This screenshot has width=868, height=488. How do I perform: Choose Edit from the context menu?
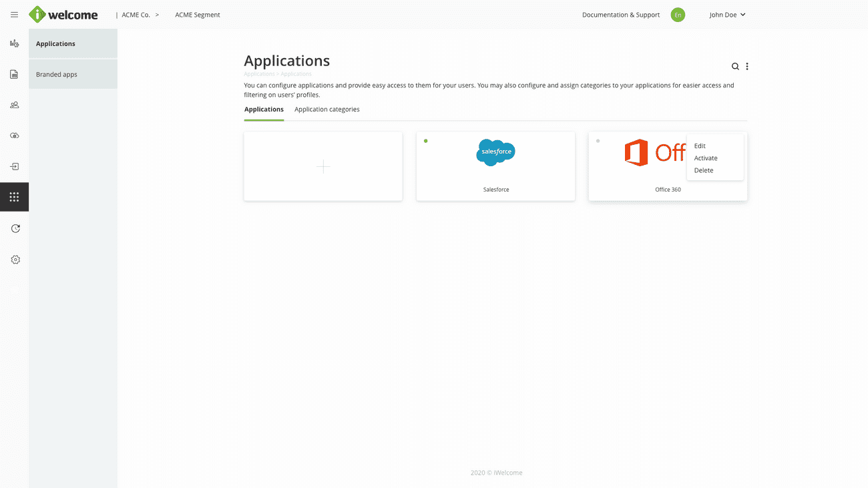[700, 146]
